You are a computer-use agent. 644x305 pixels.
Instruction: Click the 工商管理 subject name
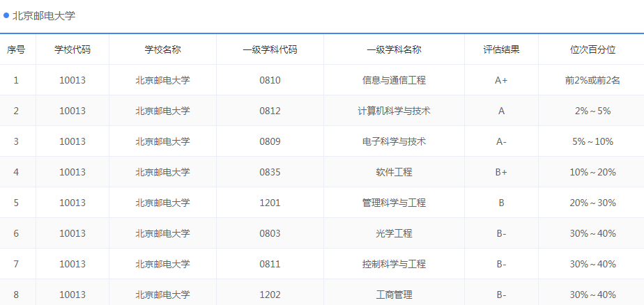394,295
